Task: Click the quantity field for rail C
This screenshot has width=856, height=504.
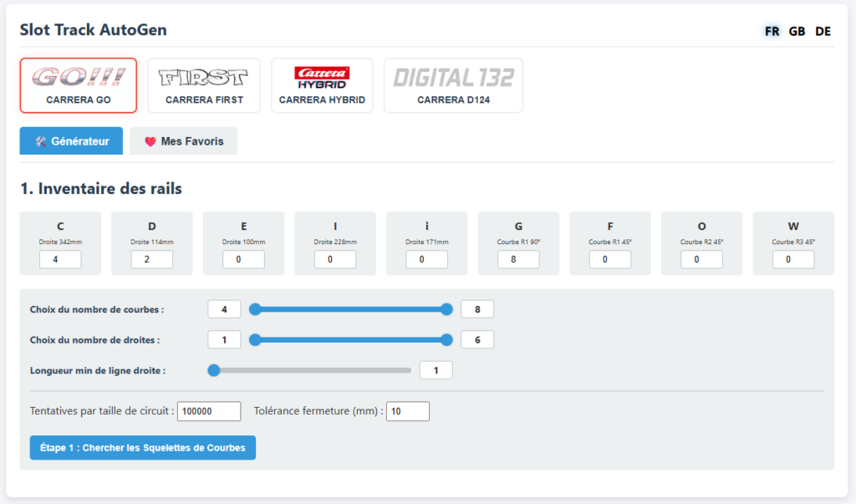Action: pos(60,259)
